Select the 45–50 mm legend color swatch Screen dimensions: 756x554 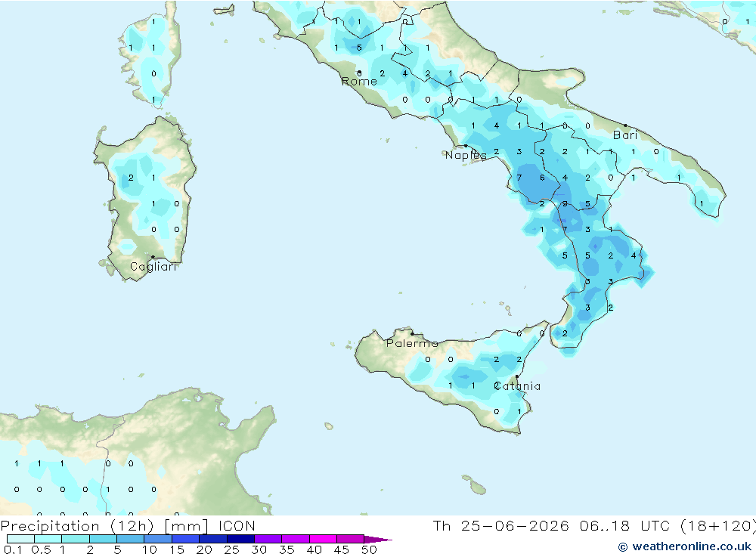(351, 539)
